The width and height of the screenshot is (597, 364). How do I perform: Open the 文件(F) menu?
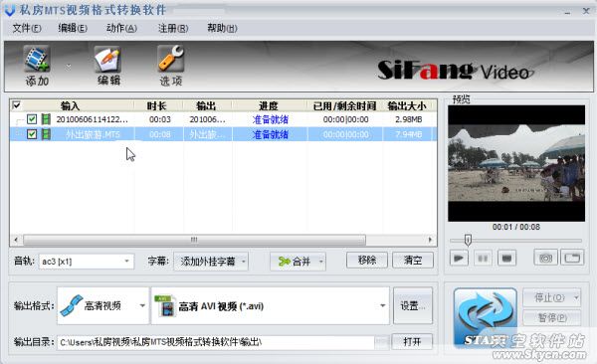[x=27, y=28]
